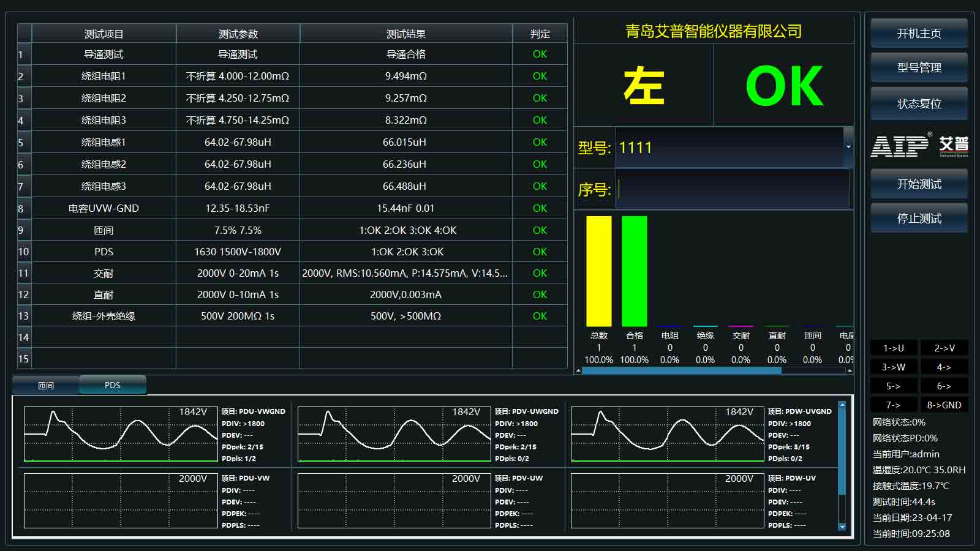Click 2->V wiring mapping button
The width and height of the screenshot is (980, 551).
[x=945, y=348]
